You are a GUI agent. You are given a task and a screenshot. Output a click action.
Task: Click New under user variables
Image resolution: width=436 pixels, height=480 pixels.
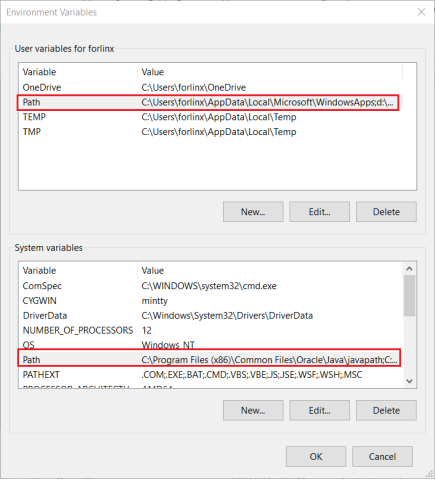(253, 212)
